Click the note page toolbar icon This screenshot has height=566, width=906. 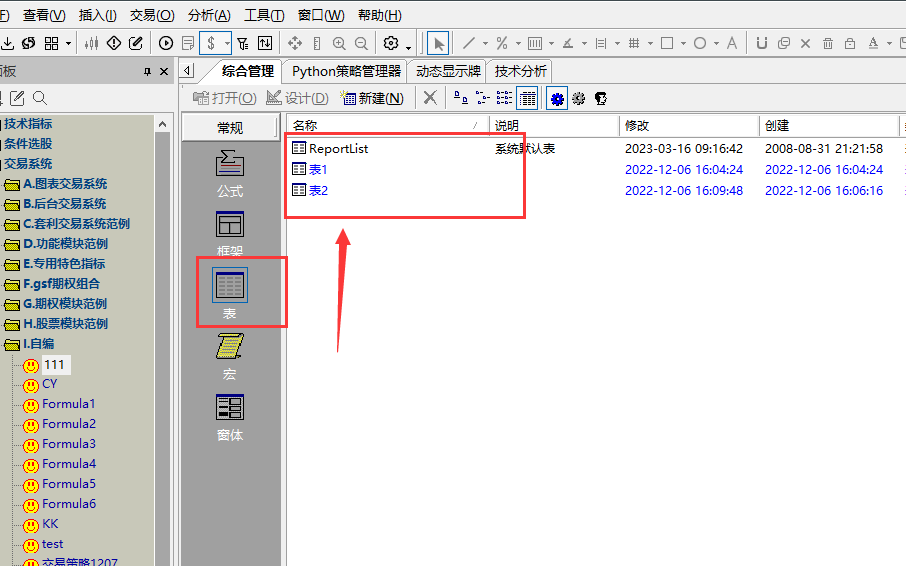pos(188,43)
